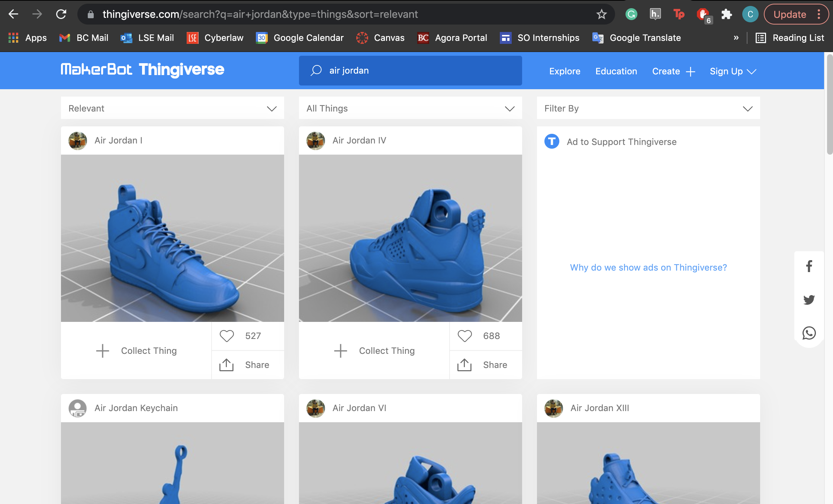Go back to the previous page
The width and height of the screenshot is (833, 504).
pos(13,14)
